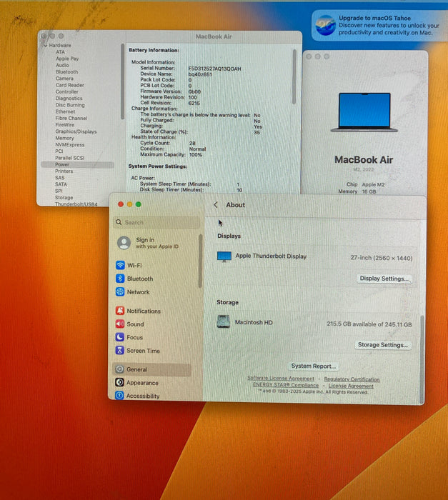Image resolution: width=448 pixels, height=500 pixels.
Task: Open Storage Settings button
Action: point(382,345)
